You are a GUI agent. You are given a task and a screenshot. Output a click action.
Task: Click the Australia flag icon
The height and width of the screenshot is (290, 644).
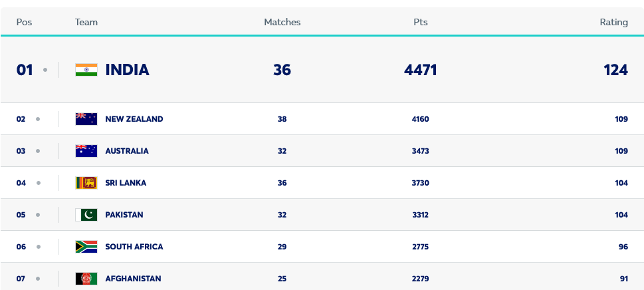point(86,151)
